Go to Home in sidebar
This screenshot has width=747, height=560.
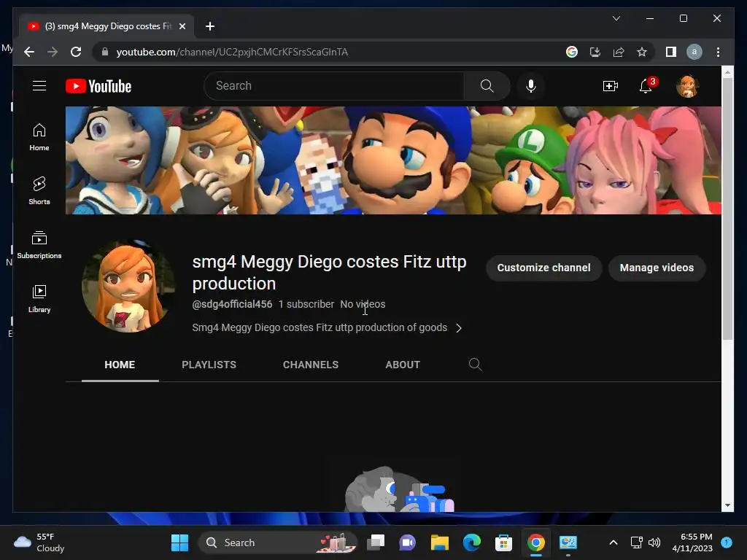pos(39,137)
